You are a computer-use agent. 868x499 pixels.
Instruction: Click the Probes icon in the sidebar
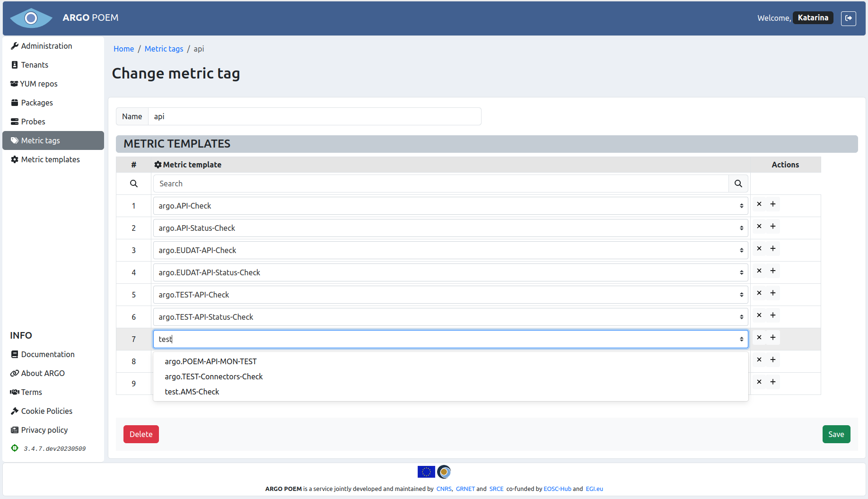pyautogui.click(x=14, y=121)
